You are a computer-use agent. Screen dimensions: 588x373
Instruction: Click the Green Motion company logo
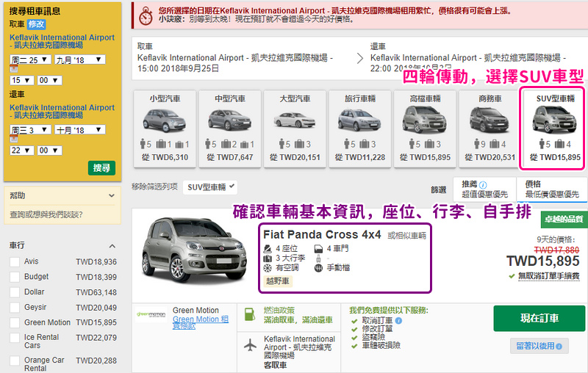point(151,314)
